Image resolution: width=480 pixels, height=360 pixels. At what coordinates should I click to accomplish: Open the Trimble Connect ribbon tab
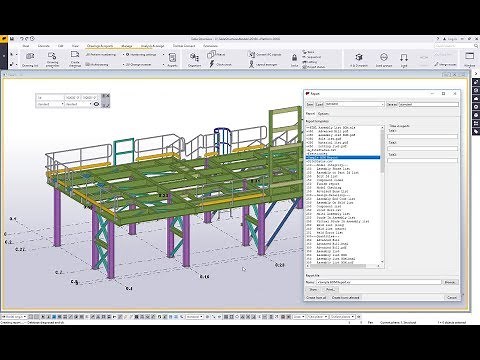point(184,46)
